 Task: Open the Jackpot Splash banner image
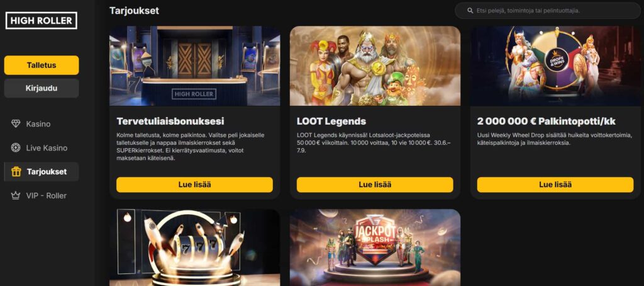[375, 248]
